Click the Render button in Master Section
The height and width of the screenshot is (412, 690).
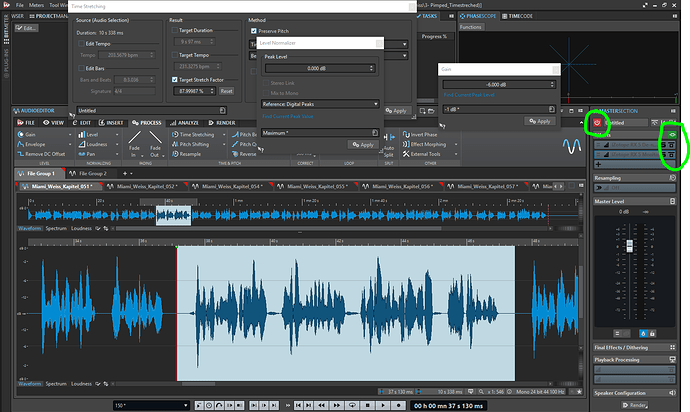click(636, 405)
